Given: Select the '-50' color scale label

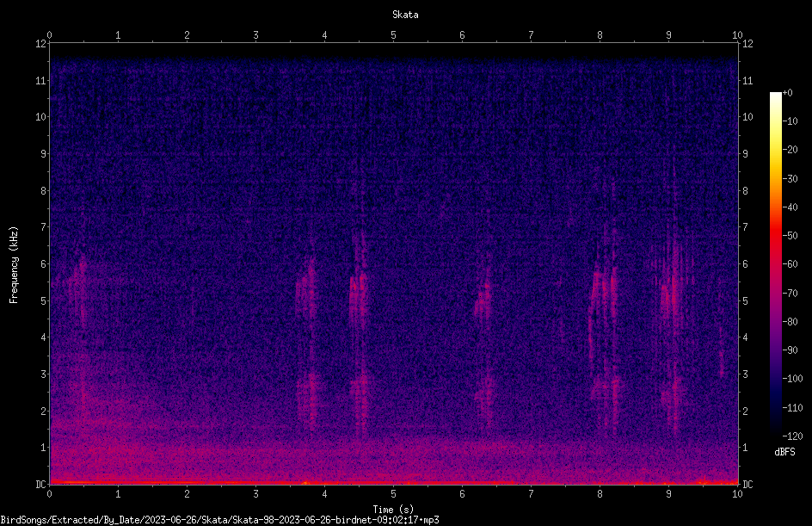Looking at the screenshot, I should [790, 236].
